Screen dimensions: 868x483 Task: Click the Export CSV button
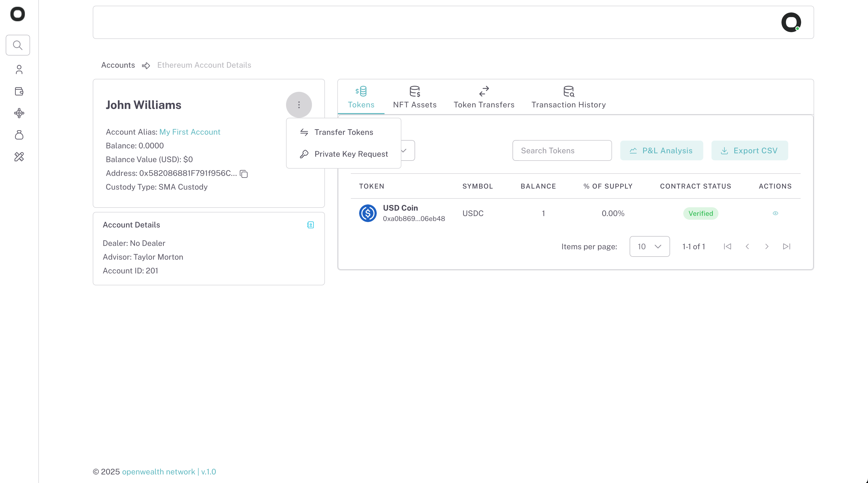click(749, 150)
